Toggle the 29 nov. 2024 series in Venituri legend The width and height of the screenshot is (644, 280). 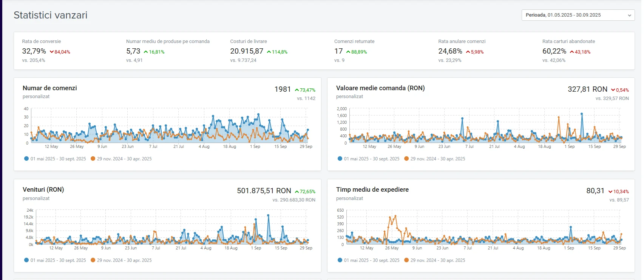[121, 260]
